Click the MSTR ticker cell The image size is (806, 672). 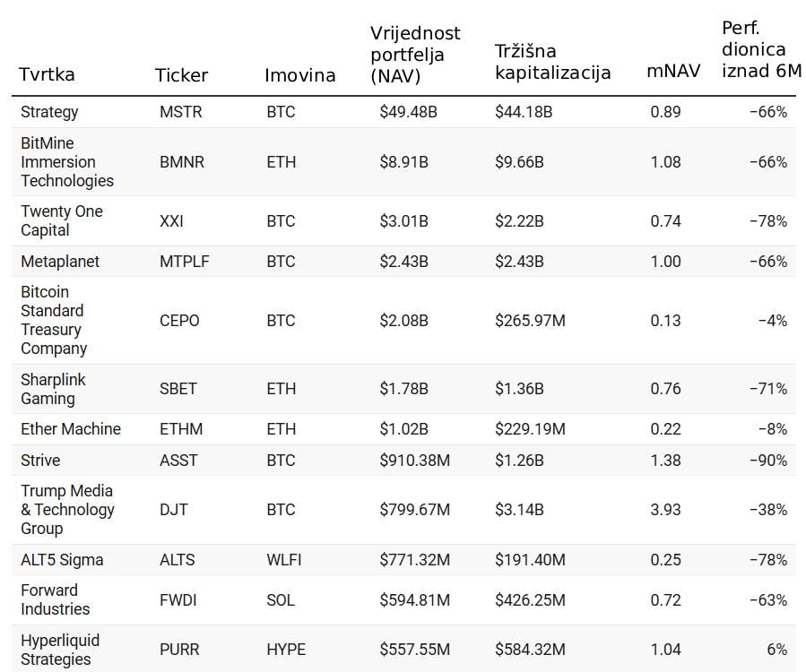pyautogui.click(x=180, y=112)
